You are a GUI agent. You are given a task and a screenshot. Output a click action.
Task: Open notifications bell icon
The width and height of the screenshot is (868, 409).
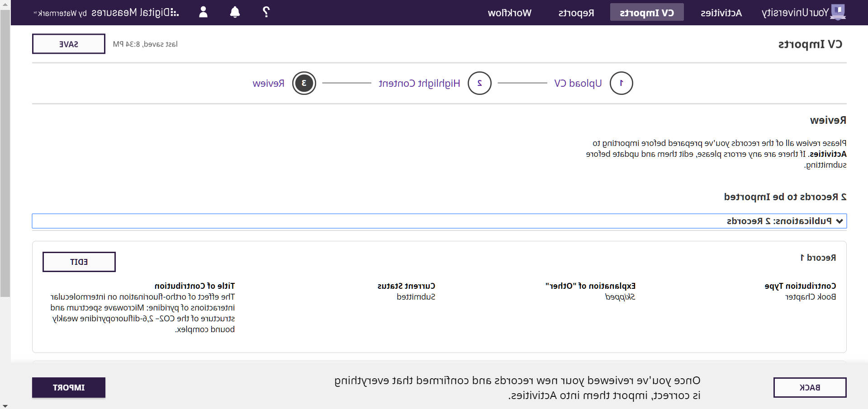pyautogui.click(x=235, y=12)
